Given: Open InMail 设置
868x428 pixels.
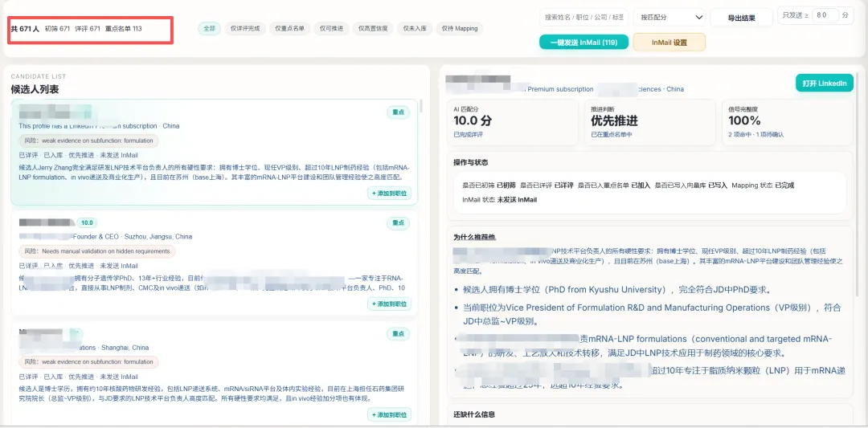Looking at the screenshot, I should coord(669,42).
